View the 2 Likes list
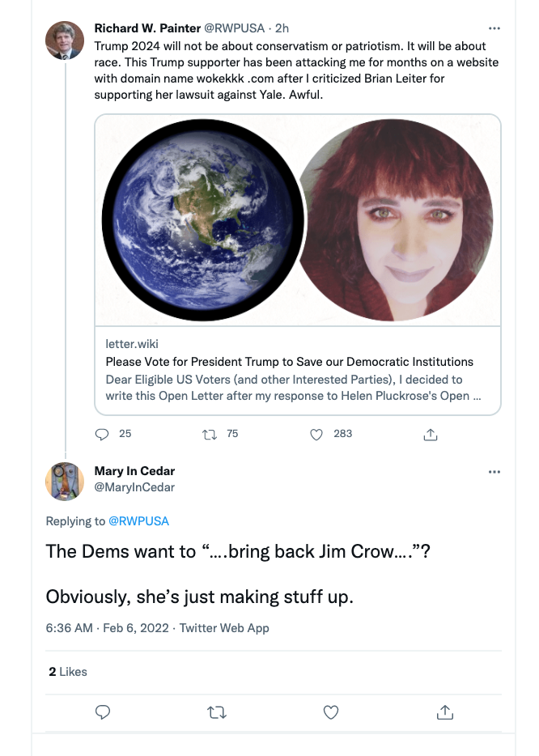 pyautogui.click(x=68, y=671)
